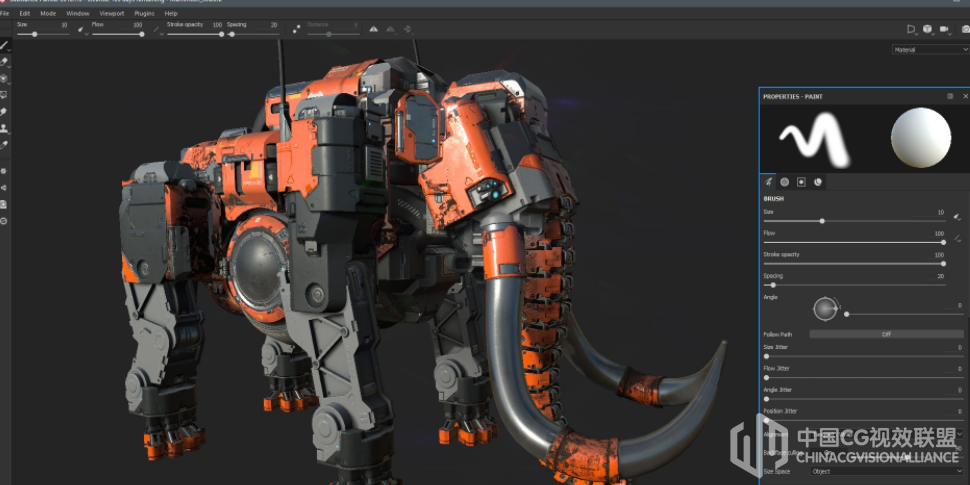970x485 pixels.
Task: Adjust the Angle slider in Properties panel
Action: [x=904, y=314]
